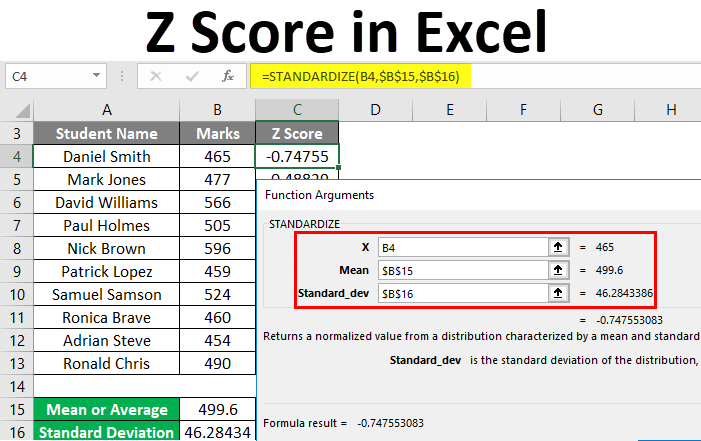Select cell containing Daniel Smith

coord(106,157)
